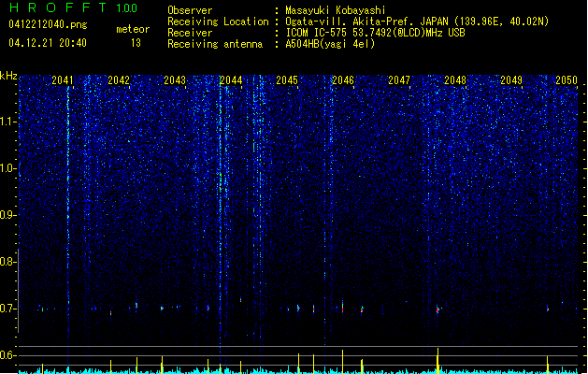Click the 2050 time marker
This screenshot has height=374, width=588.
pyautogui.click(x=566, y=80)
